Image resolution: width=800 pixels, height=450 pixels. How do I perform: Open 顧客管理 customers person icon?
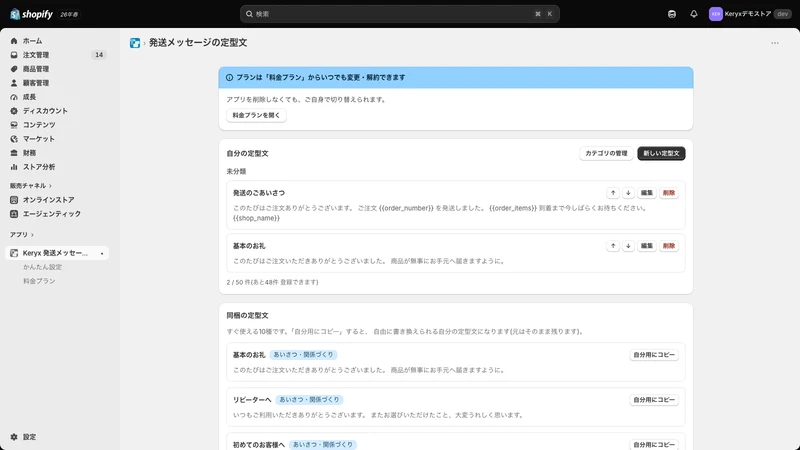tap(14, 83)
